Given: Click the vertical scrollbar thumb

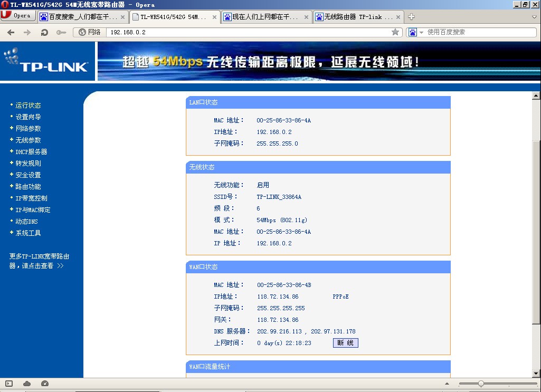Looking at the screenshot, I should pos(536,232).
